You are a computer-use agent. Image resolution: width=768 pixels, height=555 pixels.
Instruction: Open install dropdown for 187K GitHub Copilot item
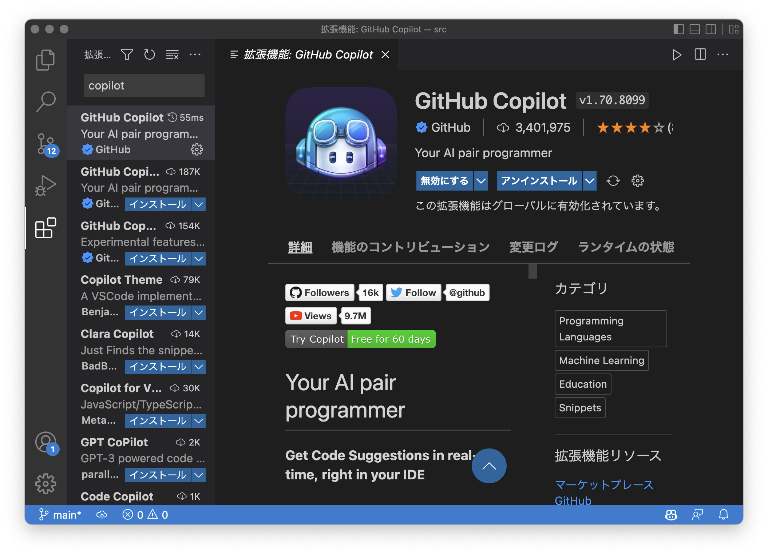click(198, 204)
